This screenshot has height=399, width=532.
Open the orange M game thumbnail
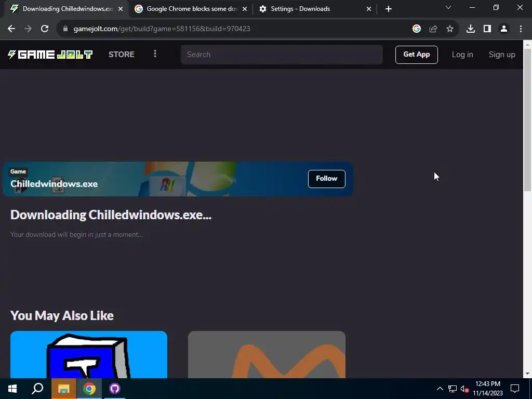tap(267, 354)
